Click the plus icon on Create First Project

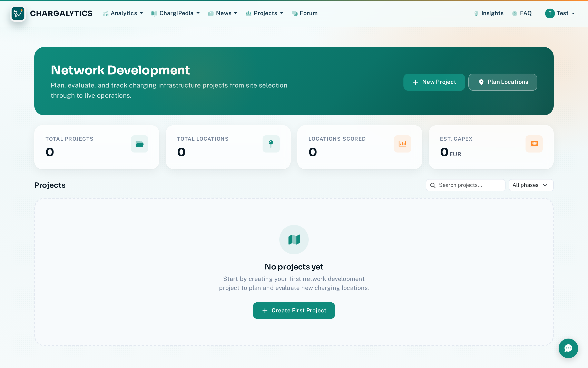pos(265,311)
